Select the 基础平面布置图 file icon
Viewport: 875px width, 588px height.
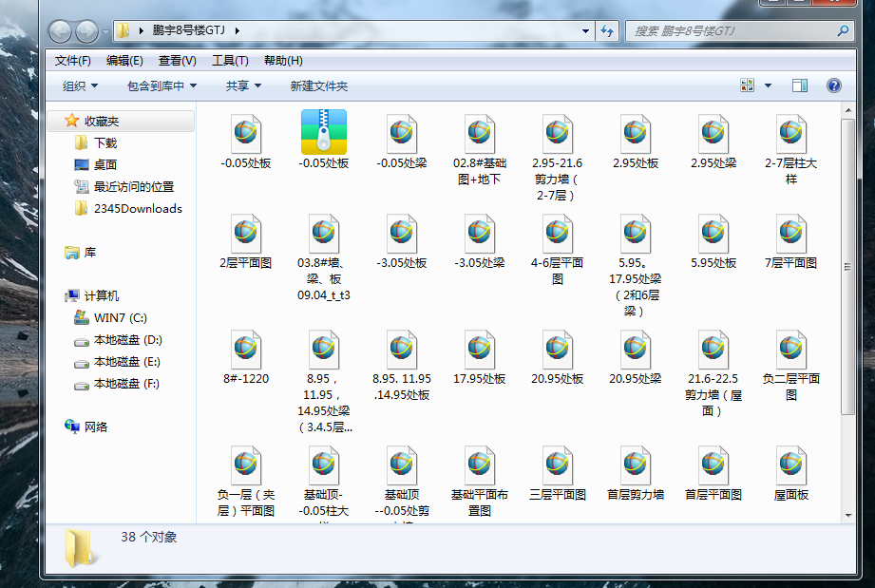click(480, 465)
